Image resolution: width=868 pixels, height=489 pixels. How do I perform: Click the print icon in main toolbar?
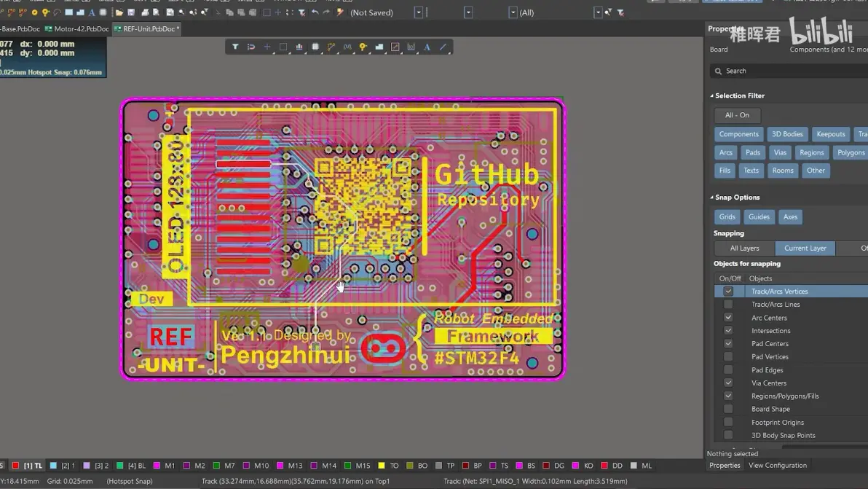click(145, 12)
